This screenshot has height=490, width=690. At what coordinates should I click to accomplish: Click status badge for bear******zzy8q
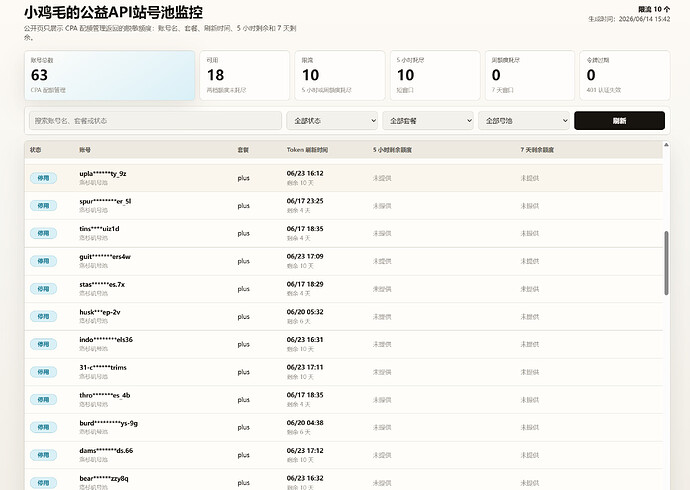point(43,483)
